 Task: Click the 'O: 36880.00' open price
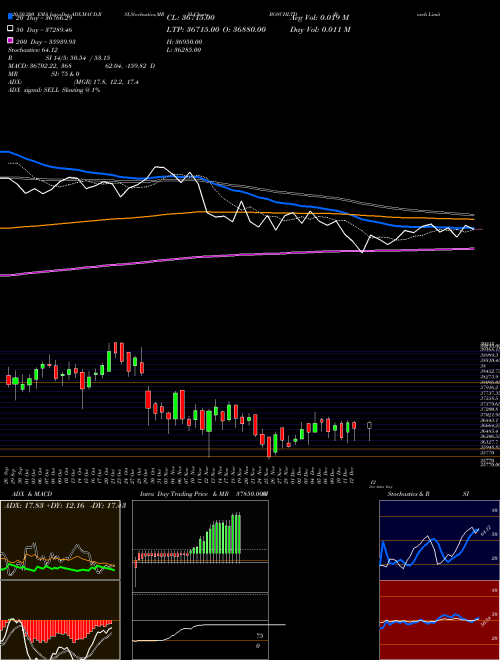click(245, 30)
